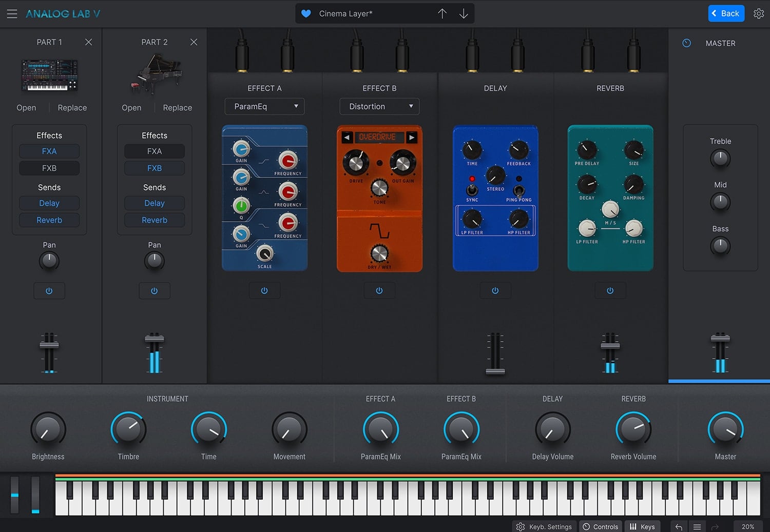Viewport: 770px width, 532px height.
Task: Open preset name Cinema Layer browser
Action: (346, 14)
